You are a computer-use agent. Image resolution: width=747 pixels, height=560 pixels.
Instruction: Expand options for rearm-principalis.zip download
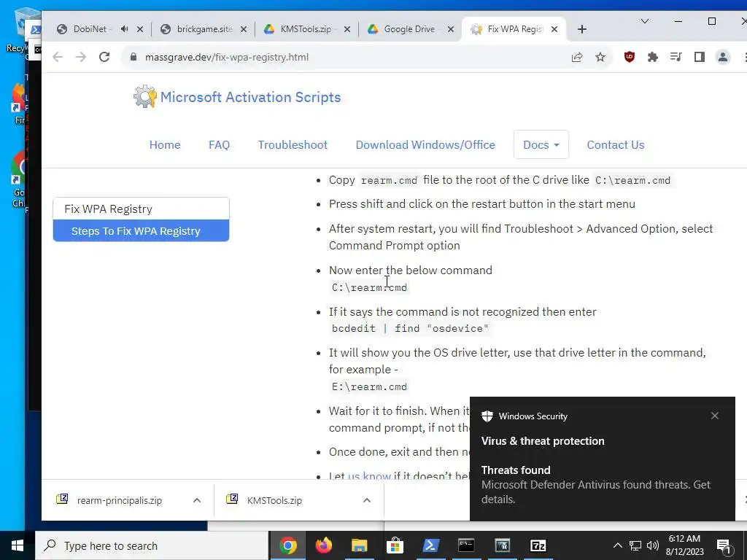click(x=197, y=500)
